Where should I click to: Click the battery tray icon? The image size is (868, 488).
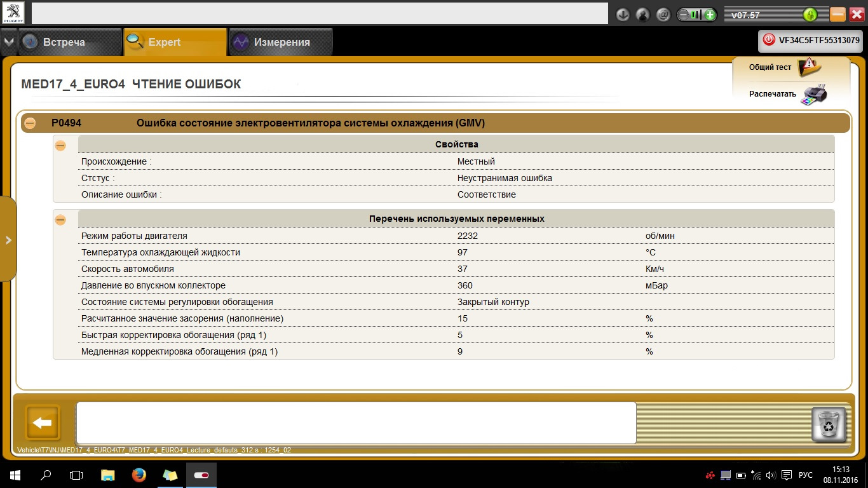741,475
